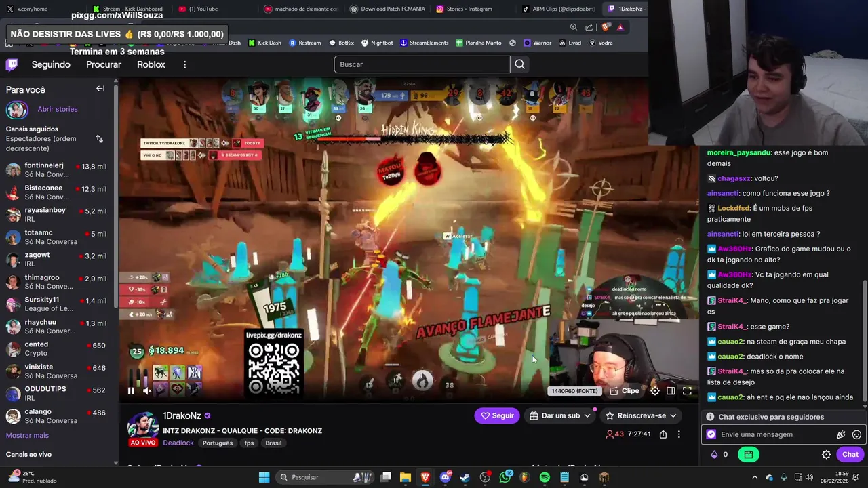
Task: Open Abrir stories
Action: 58,109
